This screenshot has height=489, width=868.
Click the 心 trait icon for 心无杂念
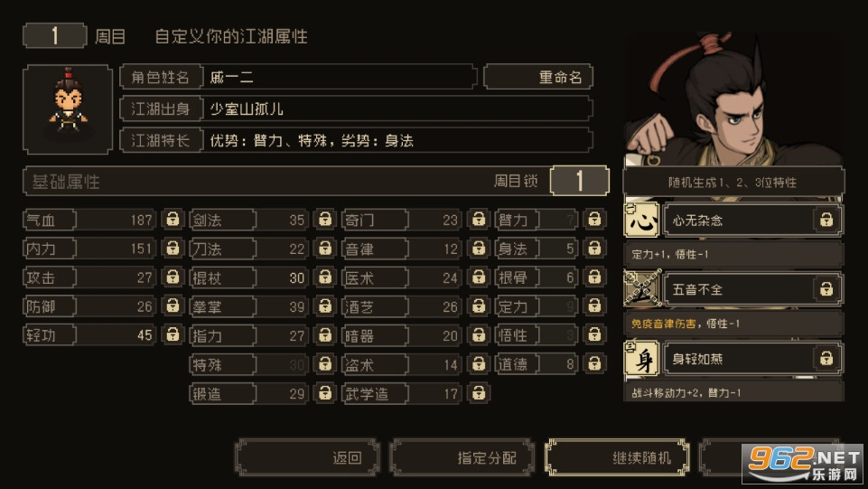(x=641, y=220)
